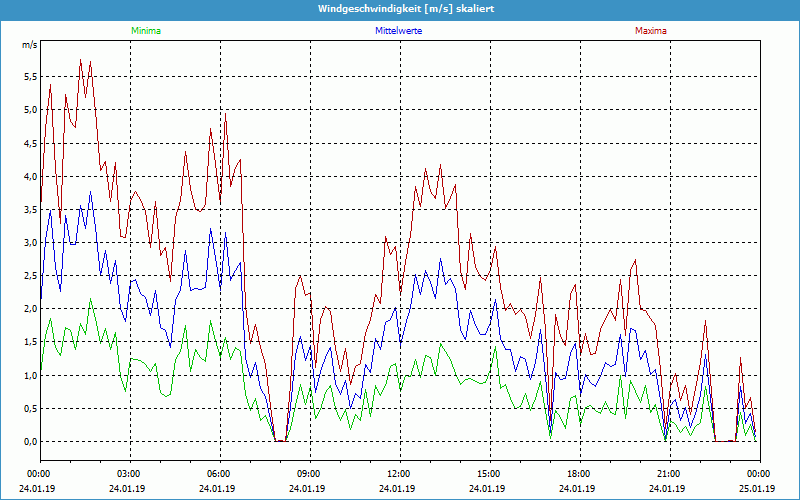Select the red 'Maxima' legend label
The image size is (800, 500).
(x=651, y=31)
